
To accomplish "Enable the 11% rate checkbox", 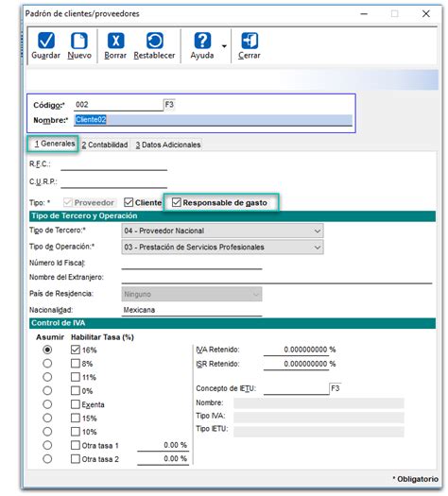I will 76,377.
